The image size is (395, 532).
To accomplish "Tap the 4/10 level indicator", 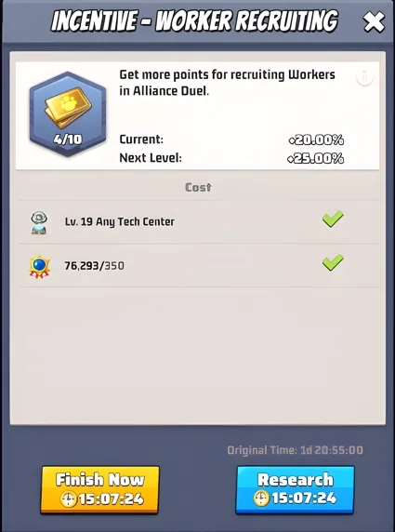I will [x=68, y=140].
